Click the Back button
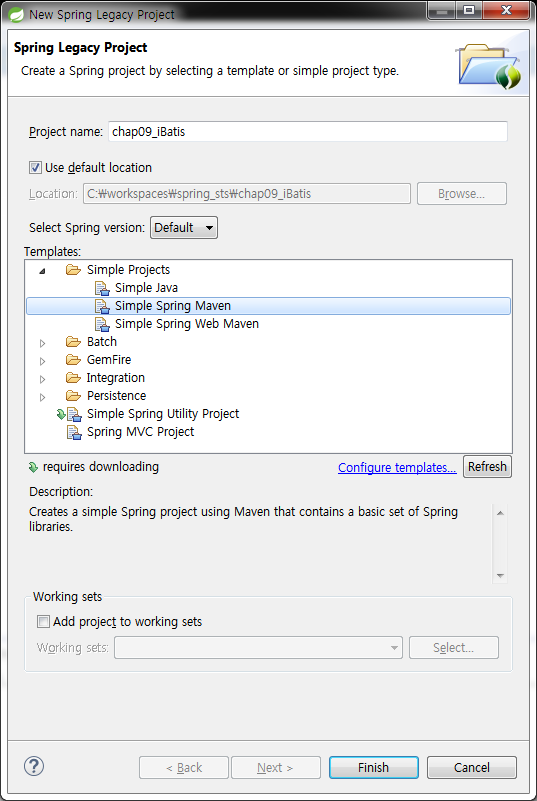 click(x=184, y=767)
